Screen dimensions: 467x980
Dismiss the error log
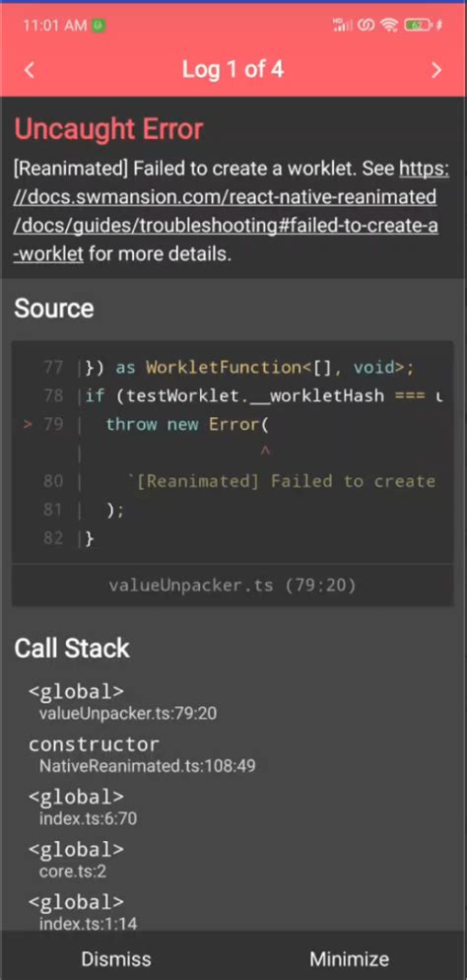(116, 958)
